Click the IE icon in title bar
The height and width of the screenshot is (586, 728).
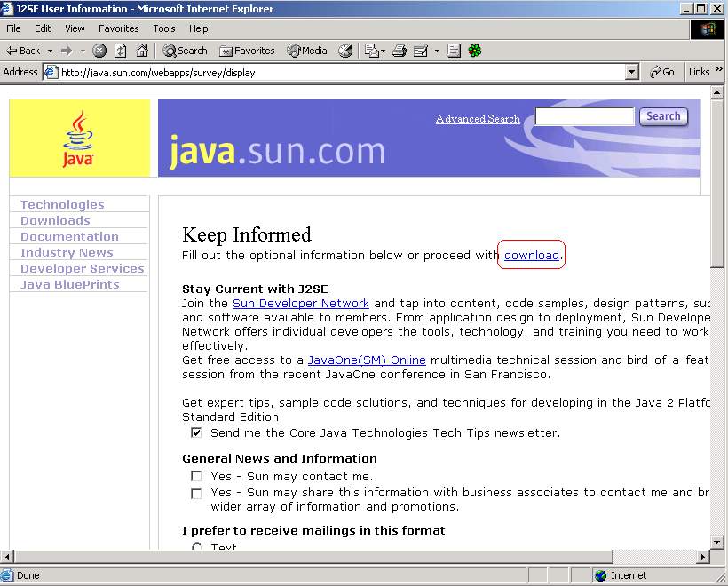pos(6,8)
